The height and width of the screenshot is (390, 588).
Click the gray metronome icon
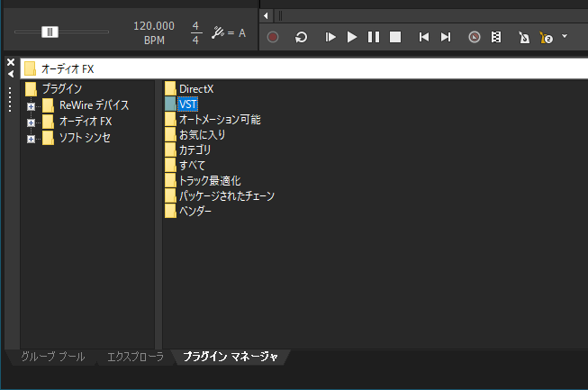pyautogui.click(x=524, y=37)
